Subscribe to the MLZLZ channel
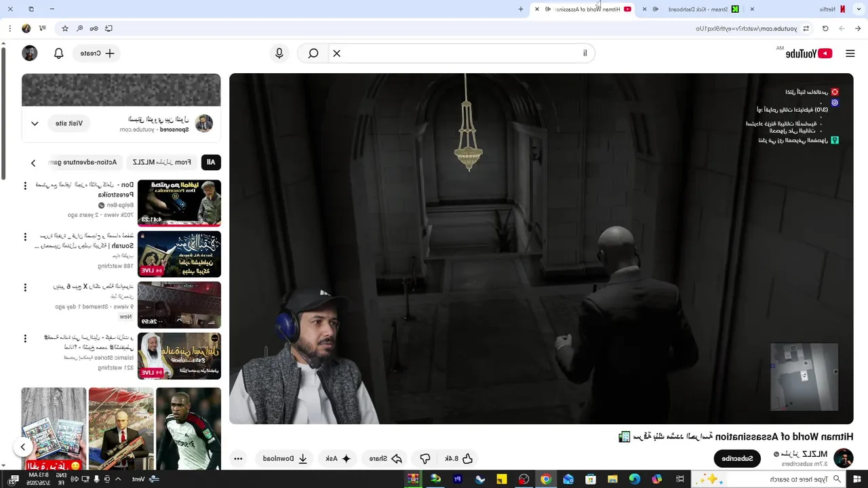Viewport: 868px width, 488px height. point(737,458)
